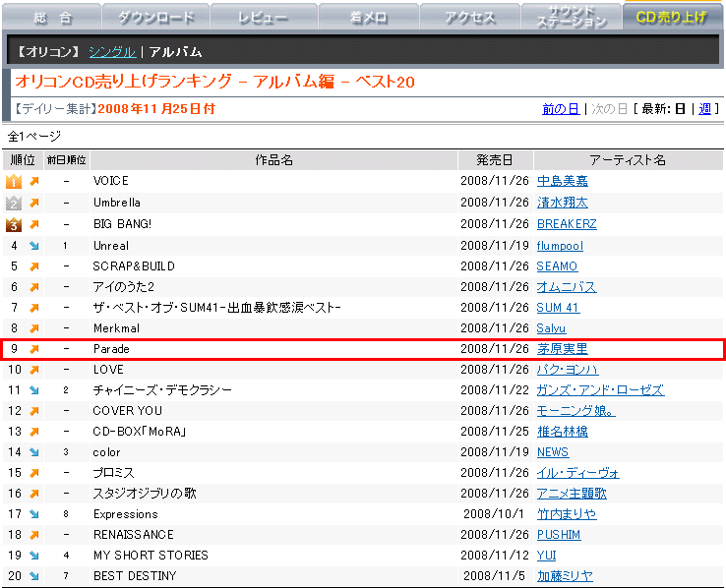Open the 総合 tab
Image resolution: width=726 pixels, height=588 pixels.
[52, 17]
